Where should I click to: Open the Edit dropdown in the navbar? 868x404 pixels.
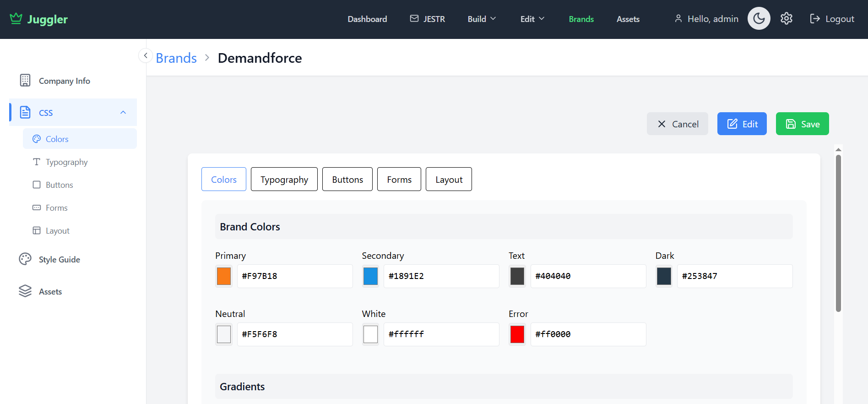coord(532,19)
